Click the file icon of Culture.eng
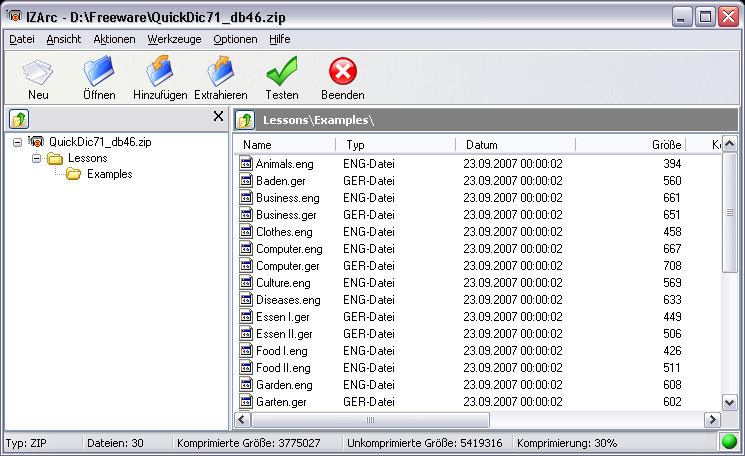This screenshot has height=456, width=745. [246, 283]
